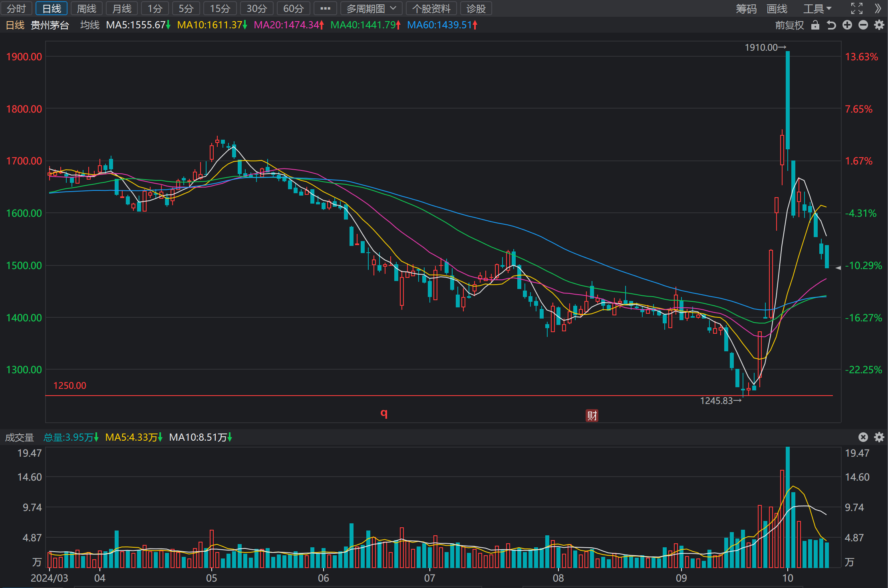
Task: Open more periods via the ellipsis button
Action: tap(325, 8)
